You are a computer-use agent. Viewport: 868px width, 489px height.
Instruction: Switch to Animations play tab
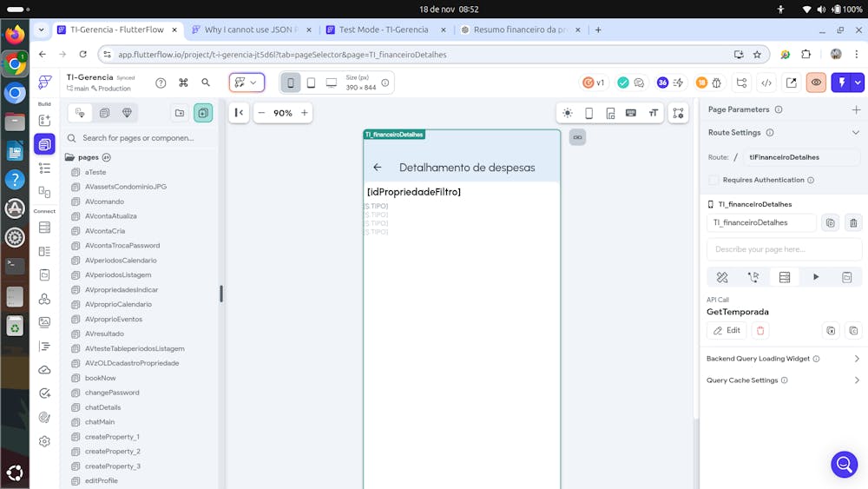point(815,277)
